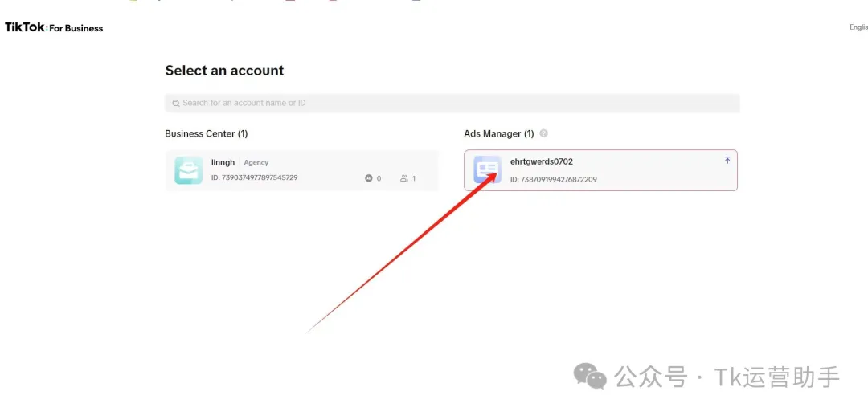Image resolution: width=868 pixels, height=412 pixels.
Task: Click the linngh briefcase account icon
Action: [x=188, y=170]
